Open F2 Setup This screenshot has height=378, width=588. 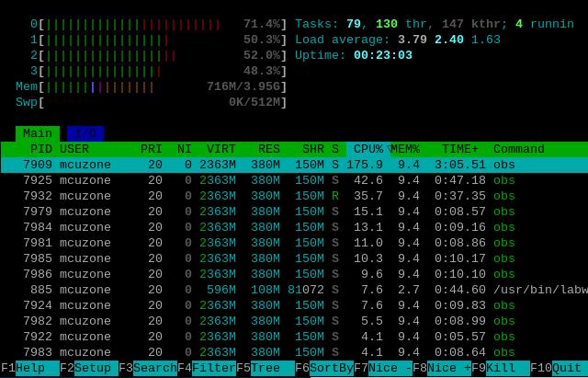pyautogui.click(x=89, y=368)
